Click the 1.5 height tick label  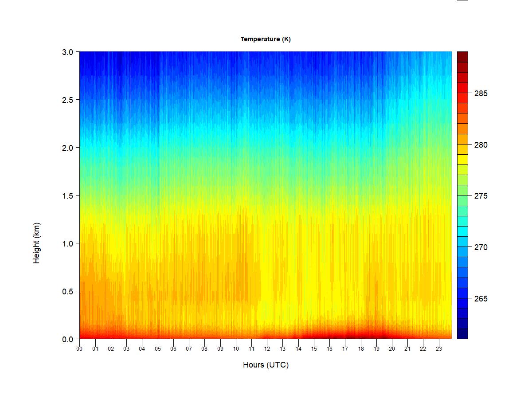(68, 196)
